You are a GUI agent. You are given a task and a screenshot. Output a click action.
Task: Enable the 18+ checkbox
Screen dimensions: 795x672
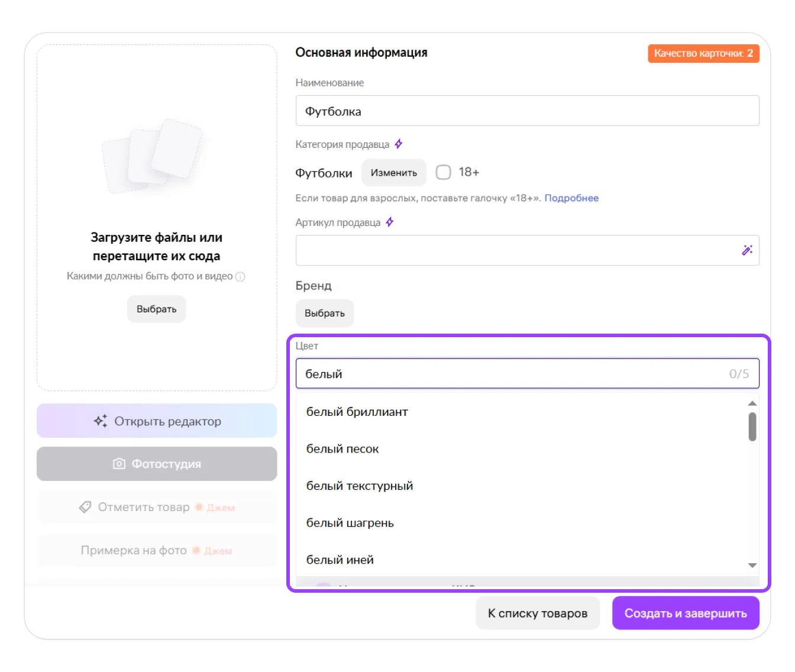click(x=443, y=172)
